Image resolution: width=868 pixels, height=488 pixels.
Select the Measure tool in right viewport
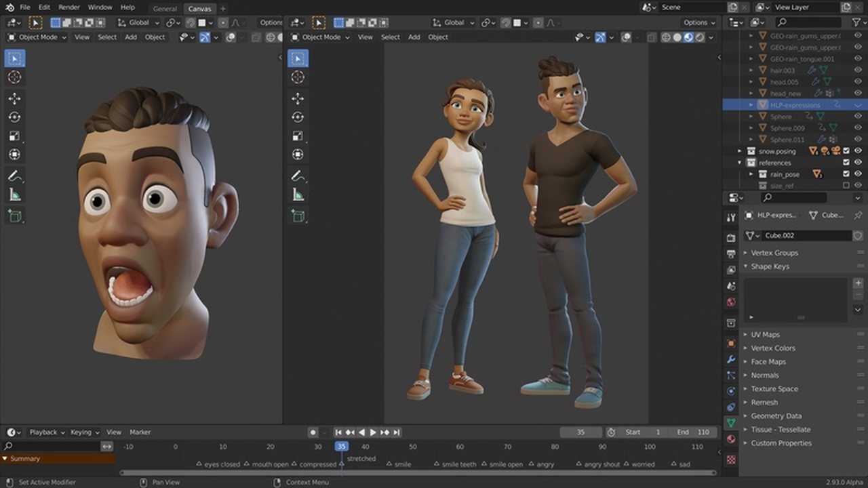(298, 195)
